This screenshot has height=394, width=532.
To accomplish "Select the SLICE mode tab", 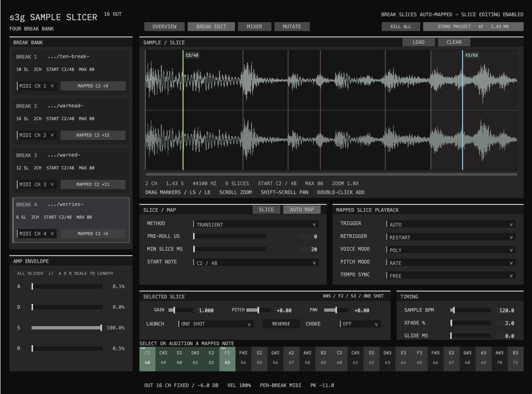I will click(x=266, y=210).
